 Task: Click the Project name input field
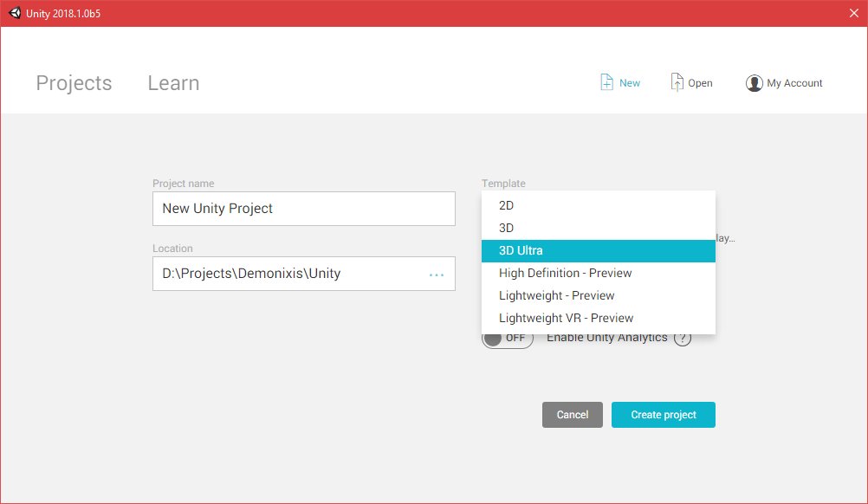[304, 209]
